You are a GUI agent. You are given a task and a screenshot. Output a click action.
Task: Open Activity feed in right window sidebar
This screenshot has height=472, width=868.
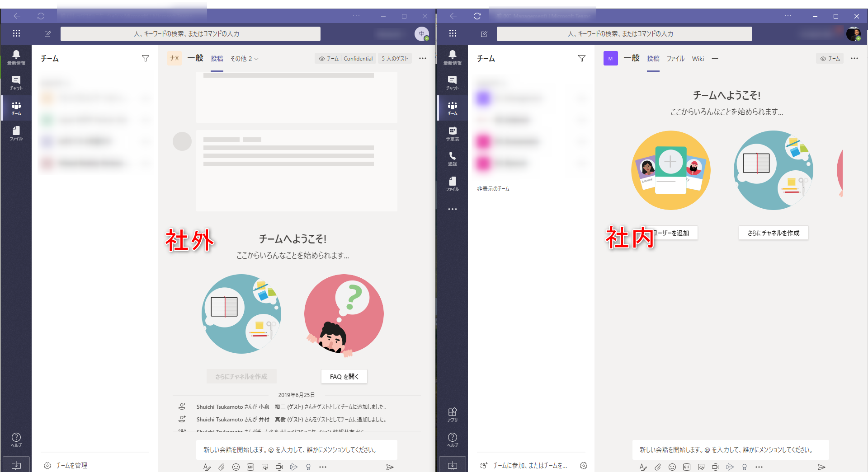[453, 57]
